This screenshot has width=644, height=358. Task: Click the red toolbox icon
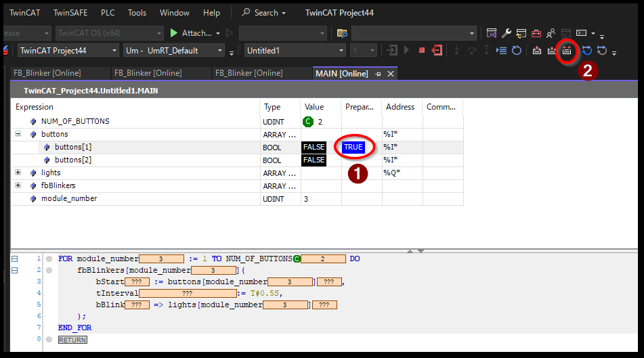(536, 33)
